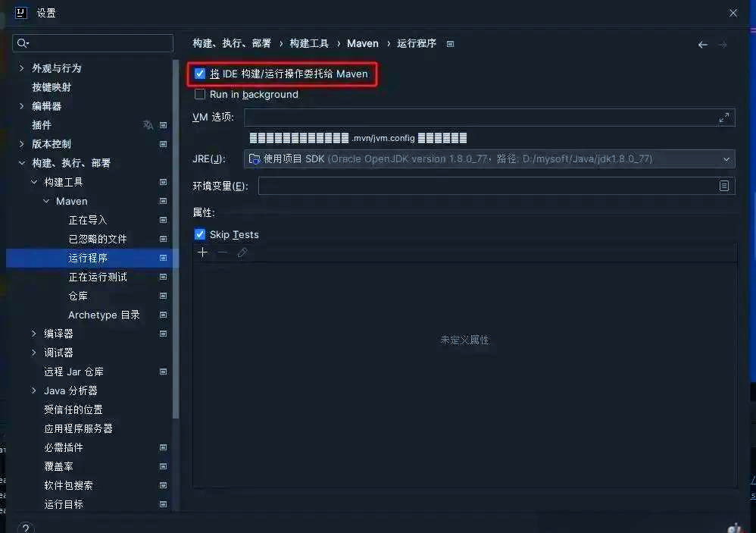This screenshot has width=756, height=533.
Task: Select 仓库 under Maven
Action: click(x=78, y=296)
